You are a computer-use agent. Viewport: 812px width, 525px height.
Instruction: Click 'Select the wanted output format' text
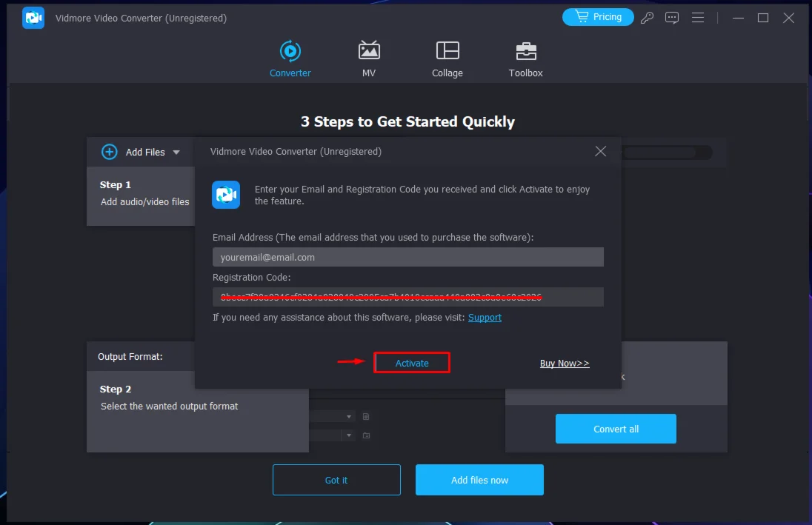coord(170,407)
